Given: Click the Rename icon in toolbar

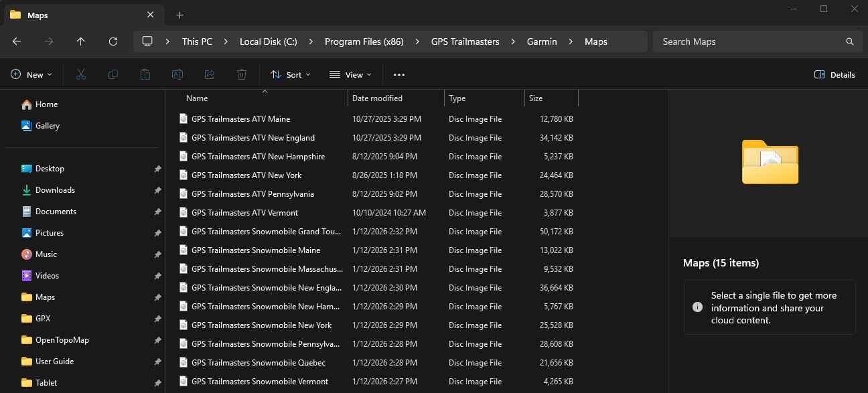Looking at the screenshot, I should [x=177, y=75].
